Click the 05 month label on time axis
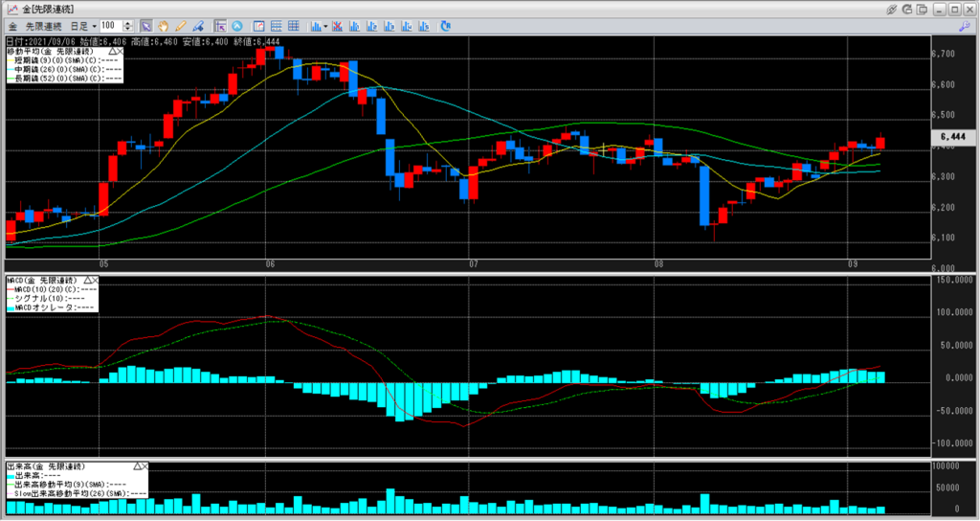Image resolution: width=980 pixels, height=521 pixels. pos(103,264)
